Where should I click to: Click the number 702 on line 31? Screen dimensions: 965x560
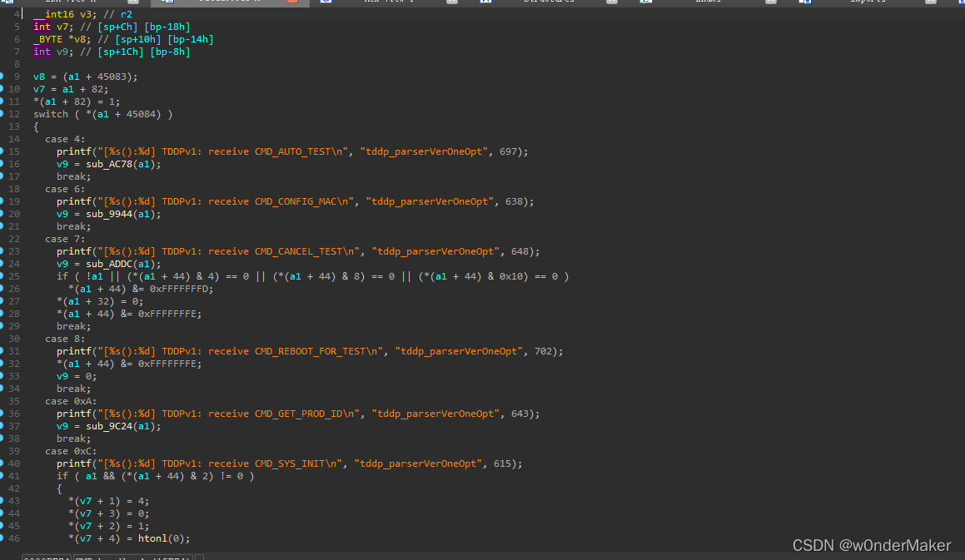point(544,351)
